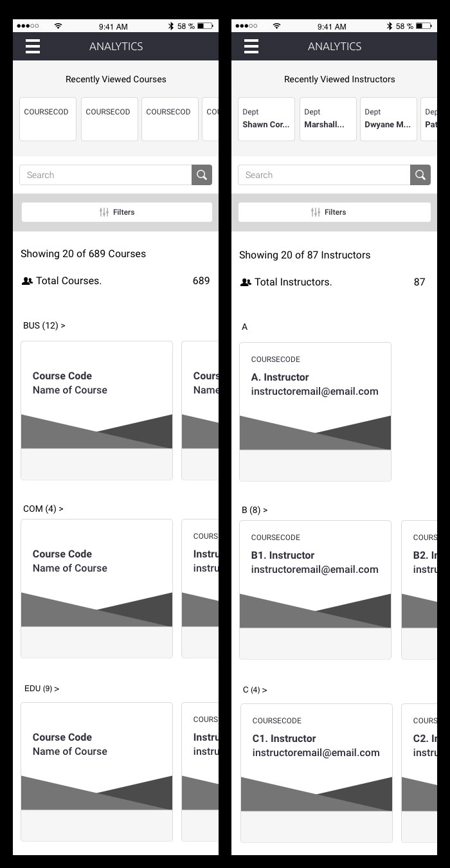This screenshot has height=868, width=450.
Task: Open hamburger menu on Instructors screen
Action: point(251,46)
